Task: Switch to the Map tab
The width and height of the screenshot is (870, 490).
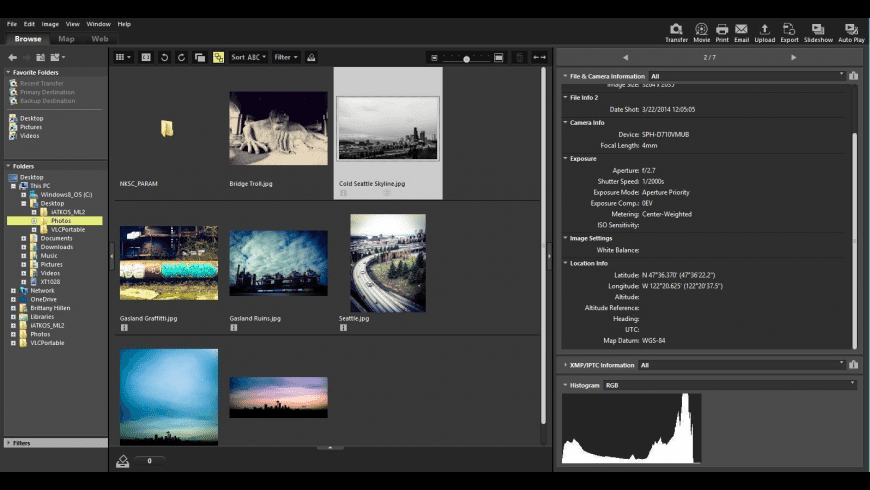Action: 66,39
